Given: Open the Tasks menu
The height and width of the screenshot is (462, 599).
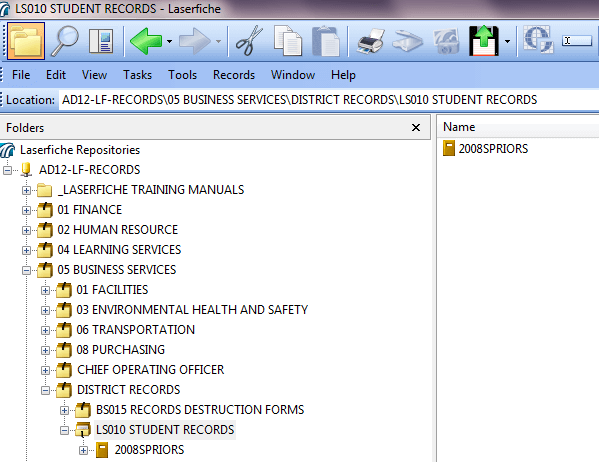Looking at the screenshot, I should tap(138, 75).
